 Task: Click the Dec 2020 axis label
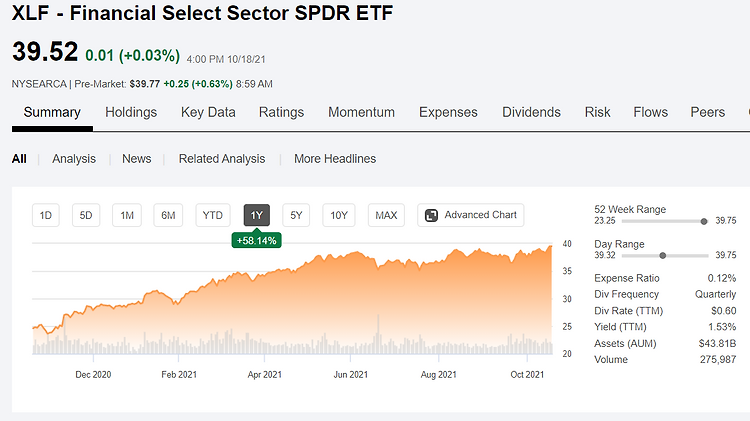(x=93, y=375)
